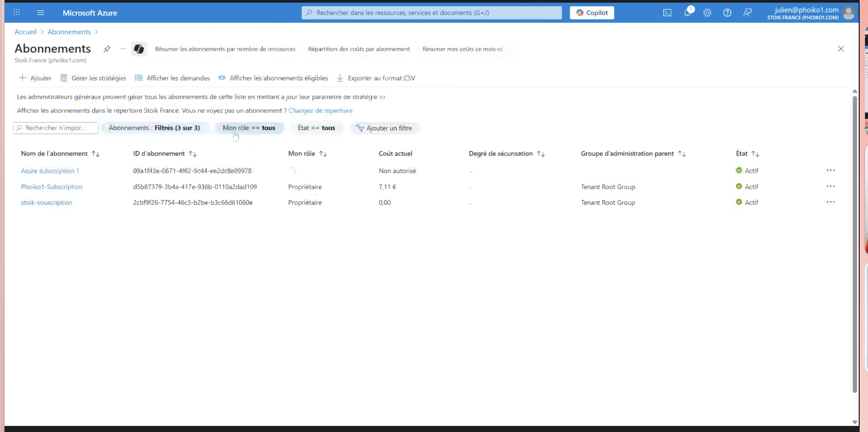Open portal settings gear

point(707,13)
